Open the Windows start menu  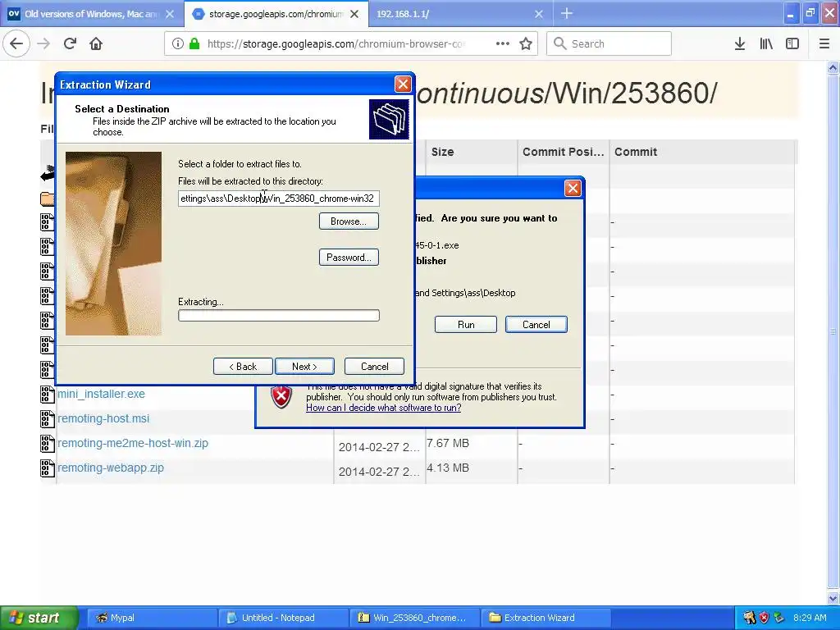coord(39,618)
